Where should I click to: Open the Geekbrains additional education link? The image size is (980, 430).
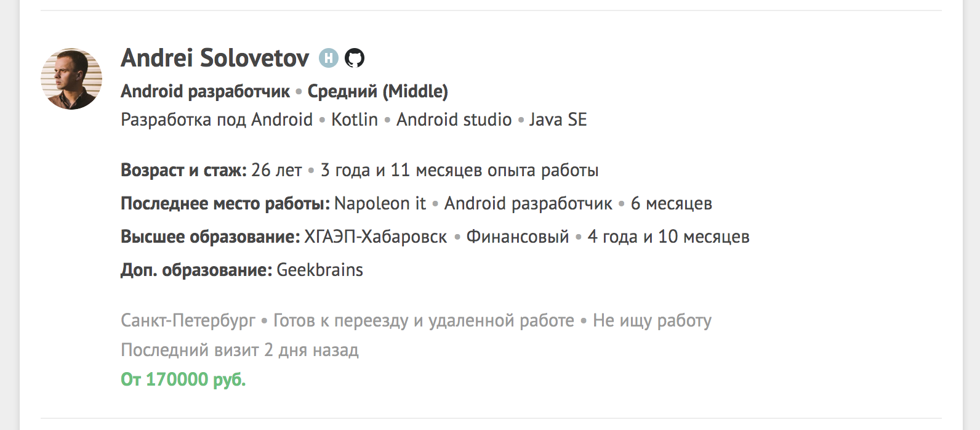pos(319,270)
